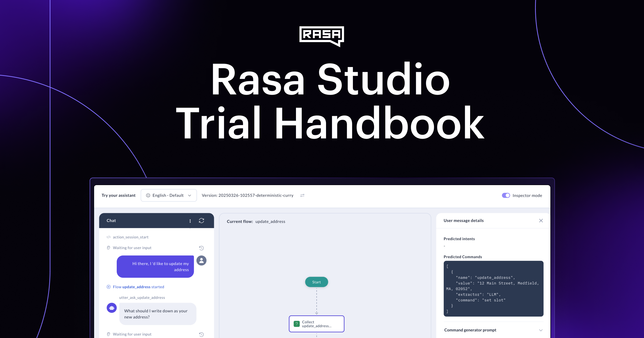Viewport: 644px width, 338px height.
Task: Click the Chat header tab
Action: (x=111, y=221)
